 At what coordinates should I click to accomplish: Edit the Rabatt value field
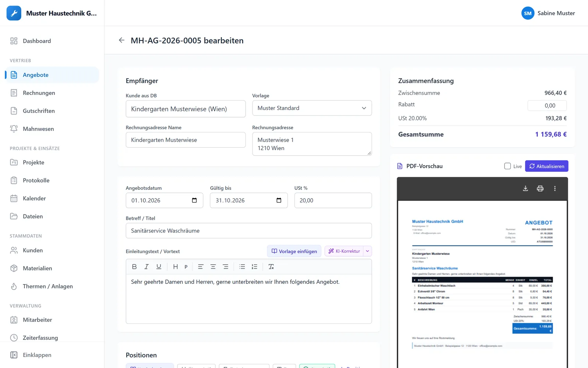pos(547,106)
